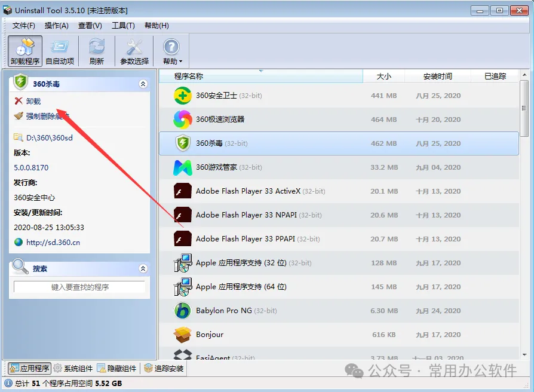The width and height of the screenshot is (534, 392).
Task: Switch to the 隐藏组件 tab
Action: [117, 368]
